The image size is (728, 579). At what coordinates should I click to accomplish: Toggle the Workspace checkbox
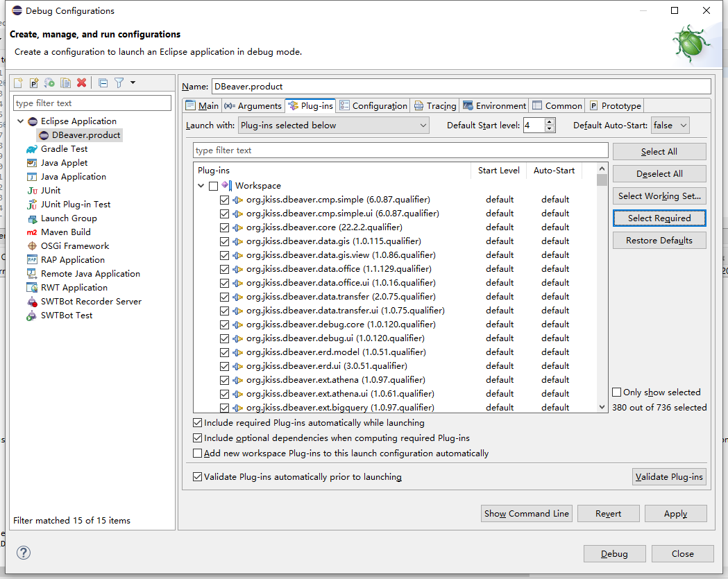pyautogui.click(x=214, y=186)
